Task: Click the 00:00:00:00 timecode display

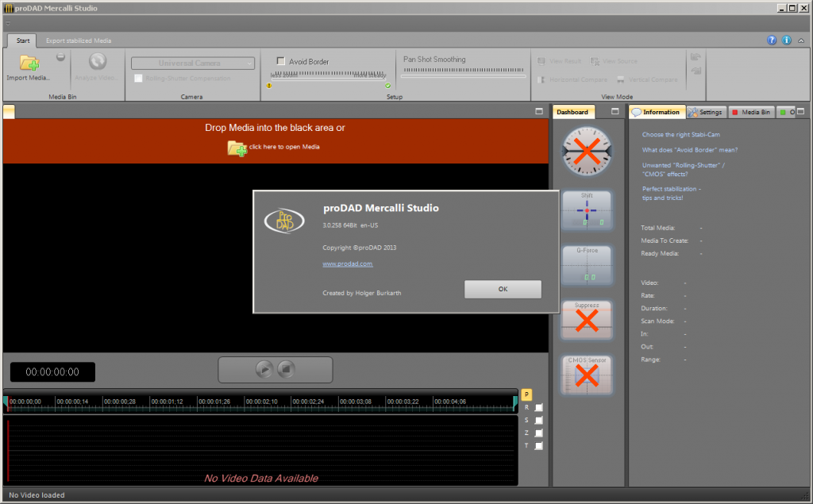Action: click(x=52, y=371)
